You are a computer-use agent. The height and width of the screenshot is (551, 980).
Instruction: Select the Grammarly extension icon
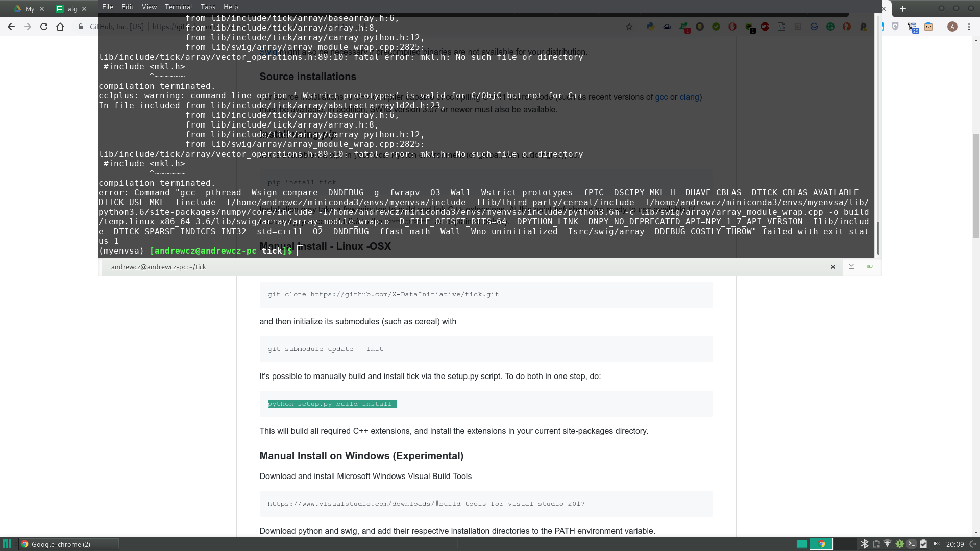pyautogui.click(x=831, y=27)
